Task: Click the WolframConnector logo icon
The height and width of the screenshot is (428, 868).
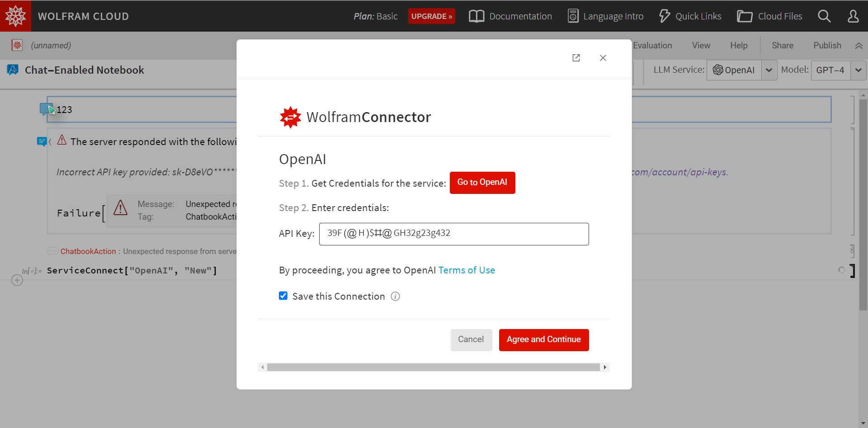Action: click(x=290, y=118)
